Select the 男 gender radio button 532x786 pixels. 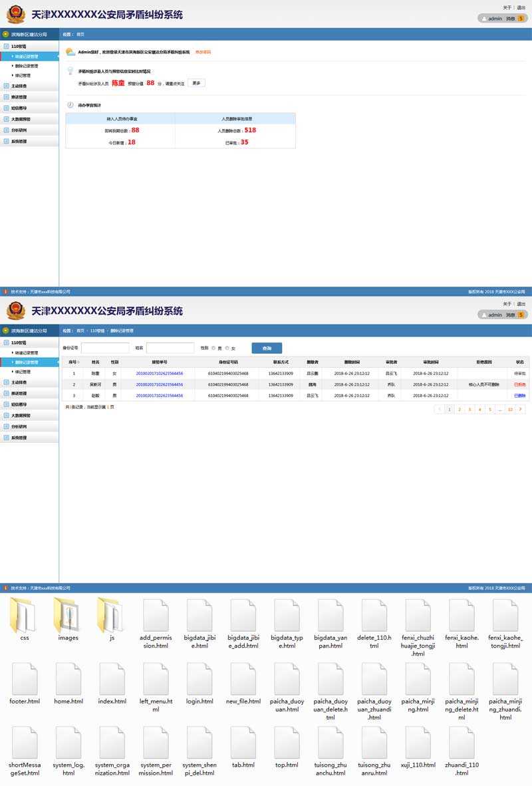coord(213,348)
